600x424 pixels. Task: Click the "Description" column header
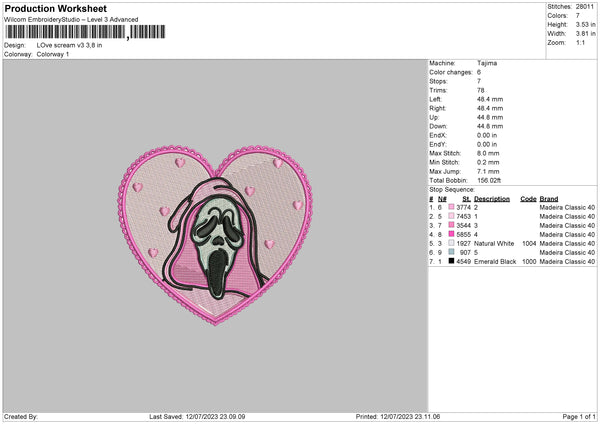(492, 199)
